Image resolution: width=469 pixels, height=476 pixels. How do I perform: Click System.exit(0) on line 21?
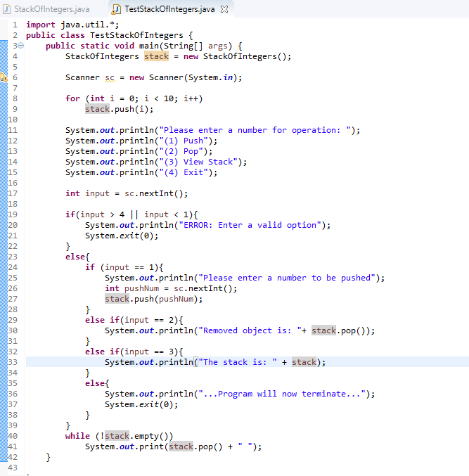122,236
